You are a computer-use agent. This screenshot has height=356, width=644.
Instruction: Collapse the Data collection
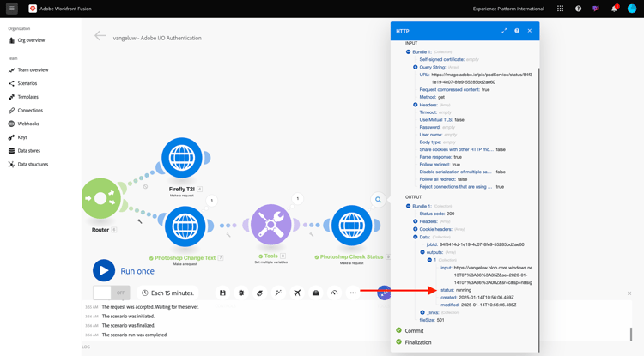[x=416, y=237]
